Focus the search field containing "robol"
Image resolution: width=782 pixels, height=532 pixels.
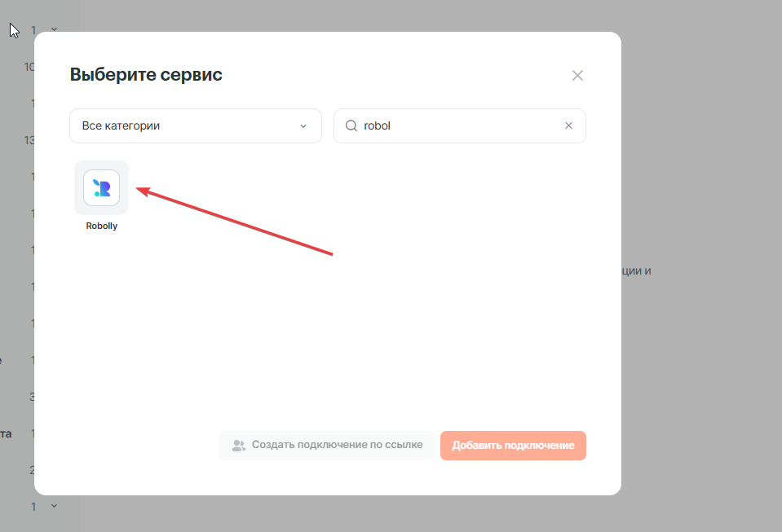[x=457, y=126]
